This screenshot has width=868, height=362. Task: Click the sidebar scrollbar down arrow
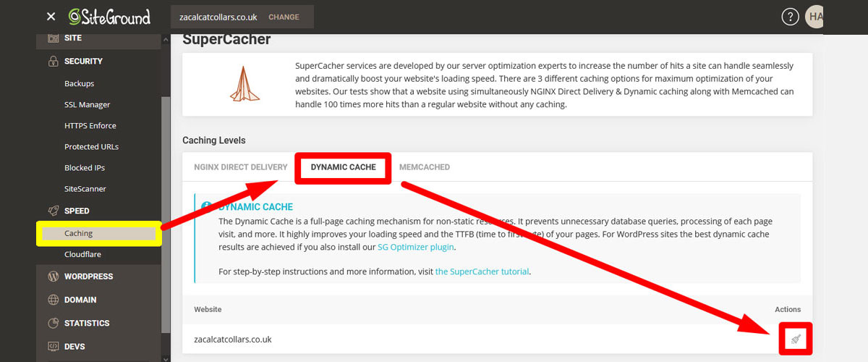pos(166,358)
